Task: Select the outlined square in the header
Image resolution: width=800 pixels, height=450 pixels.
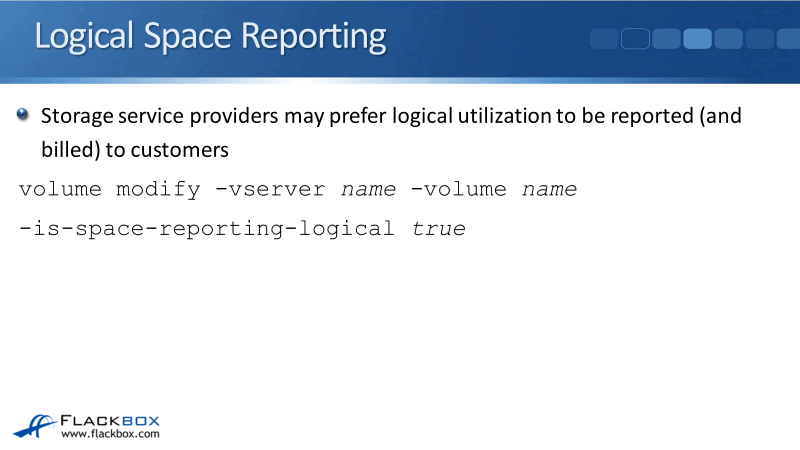Action: [x=636, y=39]
